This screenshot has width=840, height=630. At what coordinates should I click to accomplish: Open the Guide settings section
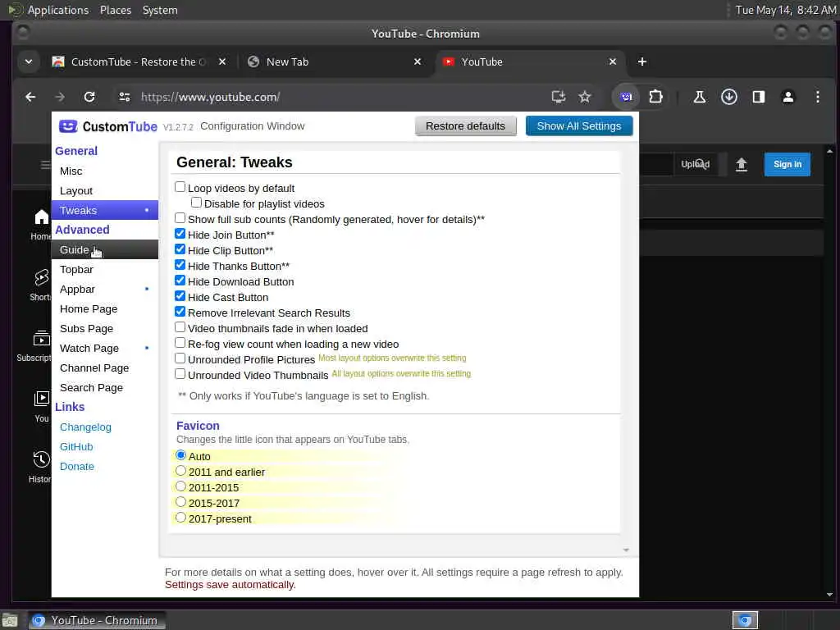point(104,249)
